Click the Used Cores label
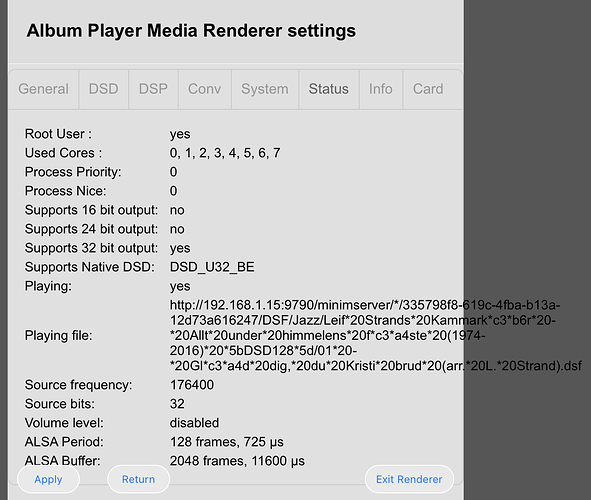This screenshot has height=500, width=591. tap(63, 153)
